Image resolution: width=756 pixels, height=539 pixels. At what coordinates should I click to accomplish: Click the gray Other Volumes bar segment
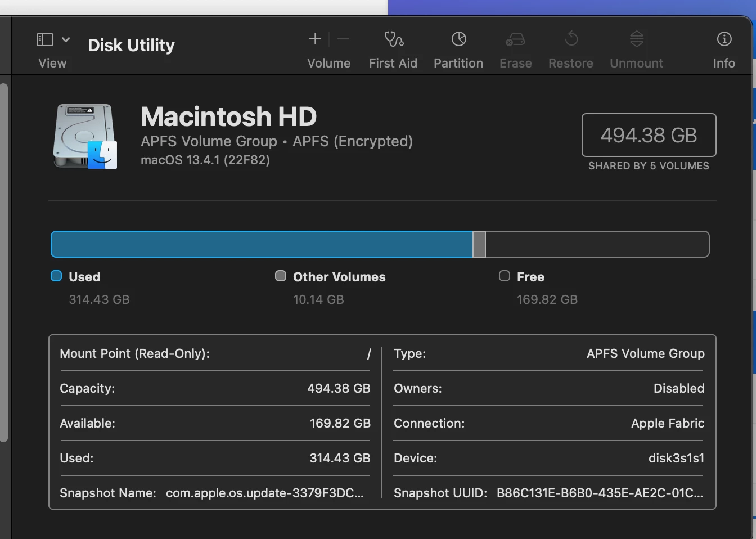coord(479,244)
